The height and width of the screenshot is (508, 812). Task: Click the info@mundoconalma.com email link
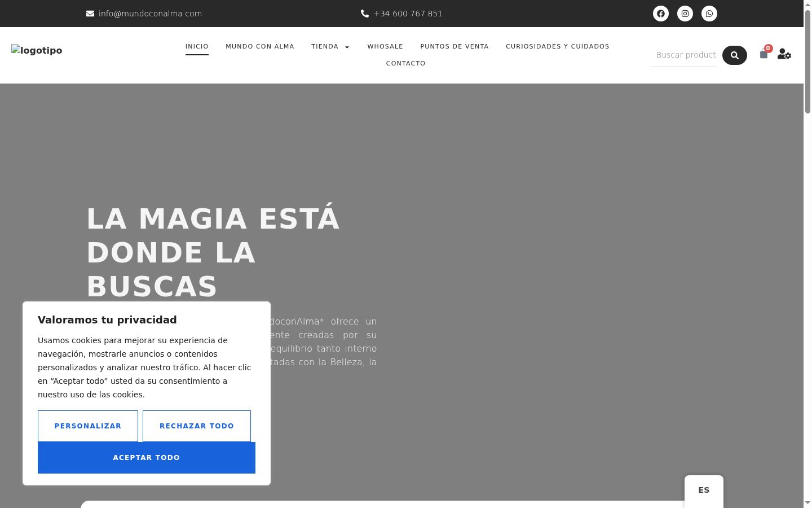tap(150, 14)
